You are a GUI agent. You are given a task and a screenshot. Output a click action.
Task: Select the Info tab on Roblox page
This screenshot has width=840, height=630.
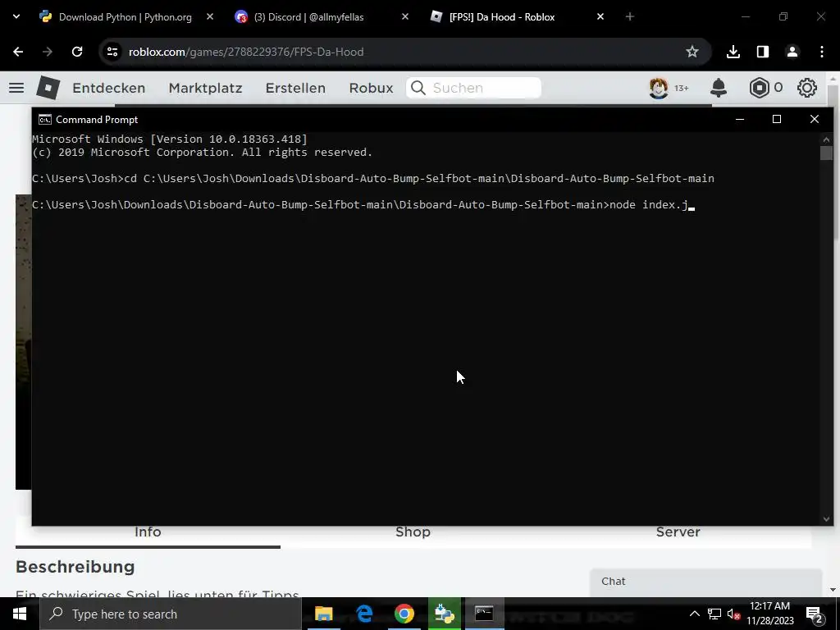click(x=148, y=532)
